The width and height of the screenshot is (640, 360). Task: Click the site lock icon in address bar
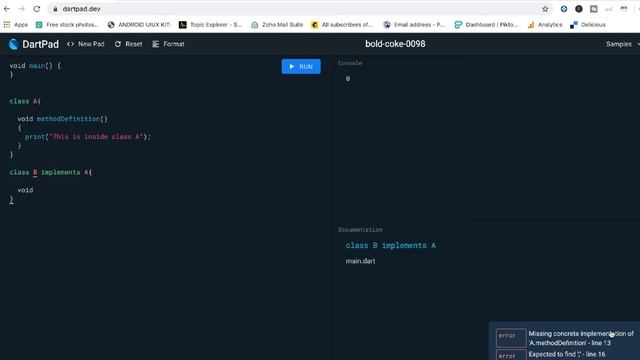[55, 9]
